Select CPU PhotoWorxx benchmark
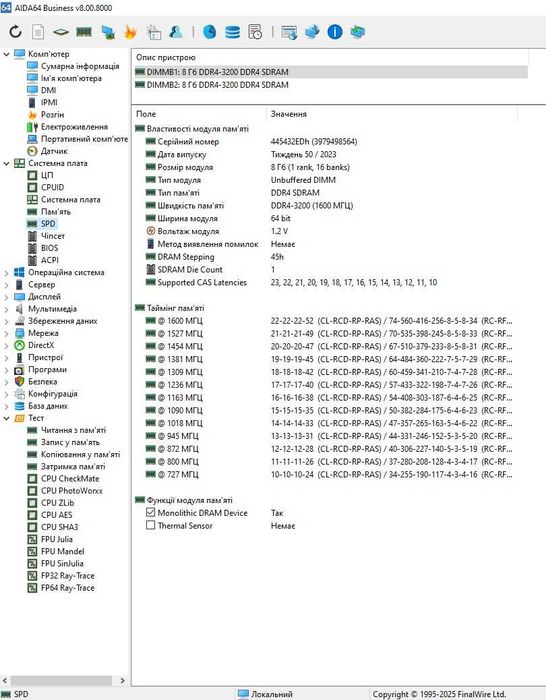546x700 pixels. (71, 491)
